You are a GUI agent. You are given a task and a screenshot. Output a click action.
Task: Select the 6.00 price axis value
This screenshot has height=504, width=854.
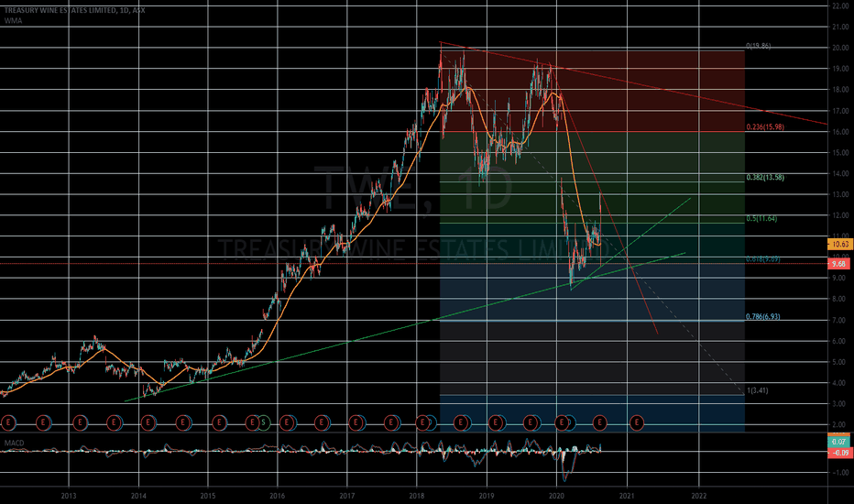click(840, 341)
